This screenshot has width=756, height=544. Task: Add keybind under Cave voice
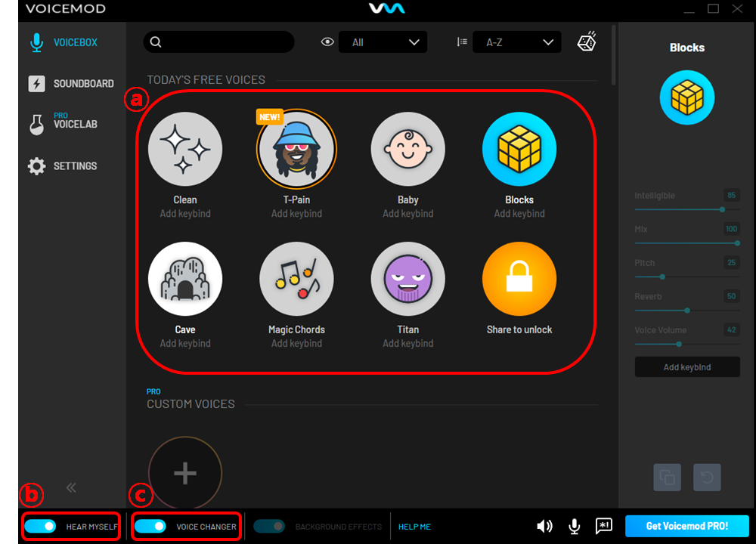[185, 343]
